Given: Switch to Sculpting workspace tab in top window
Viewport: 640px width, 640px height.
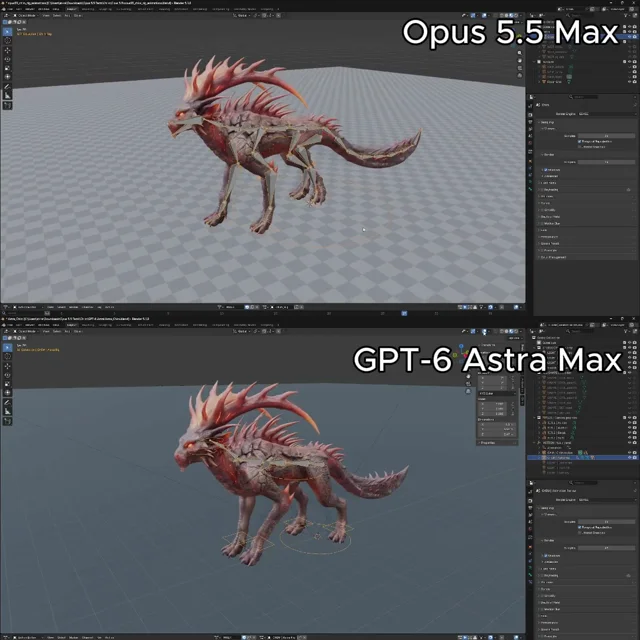Looking at the screenshot, I should point(105,9).
